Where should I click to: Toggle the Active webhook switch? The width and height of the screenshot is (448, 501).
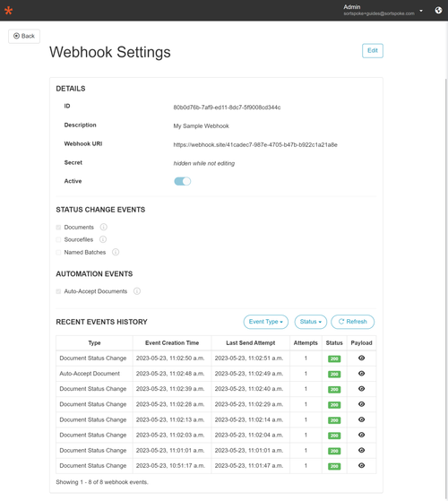point(182,181)
